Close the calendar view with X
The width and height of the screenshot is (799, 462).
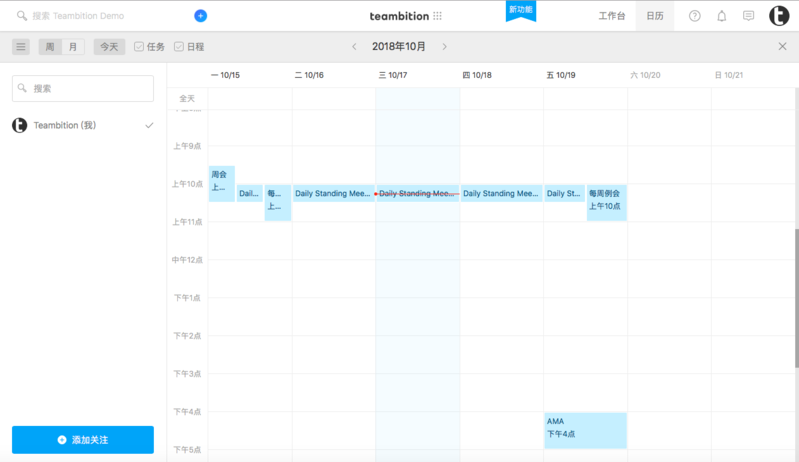click(782, 46)
